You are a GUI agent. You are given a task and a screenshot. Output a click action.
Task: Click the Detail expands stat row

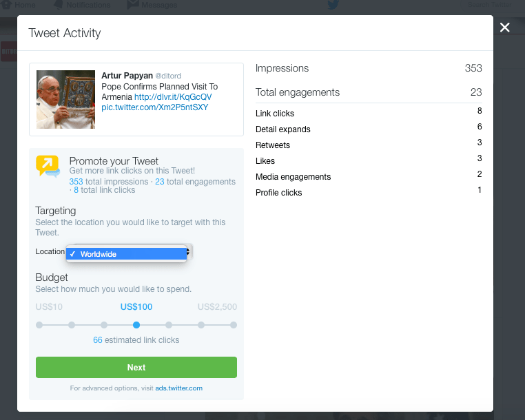coord(369,129)
